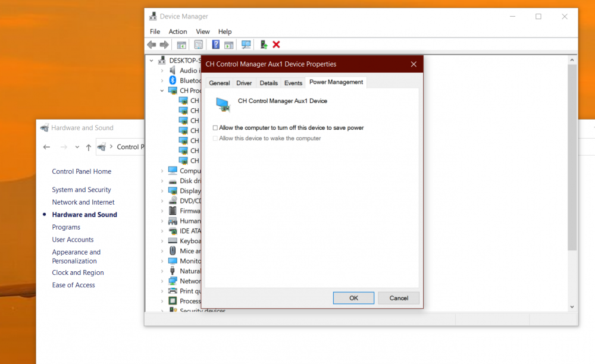Open the Help menu
Viewport: 595px width, 364px height.
point(225,32)
